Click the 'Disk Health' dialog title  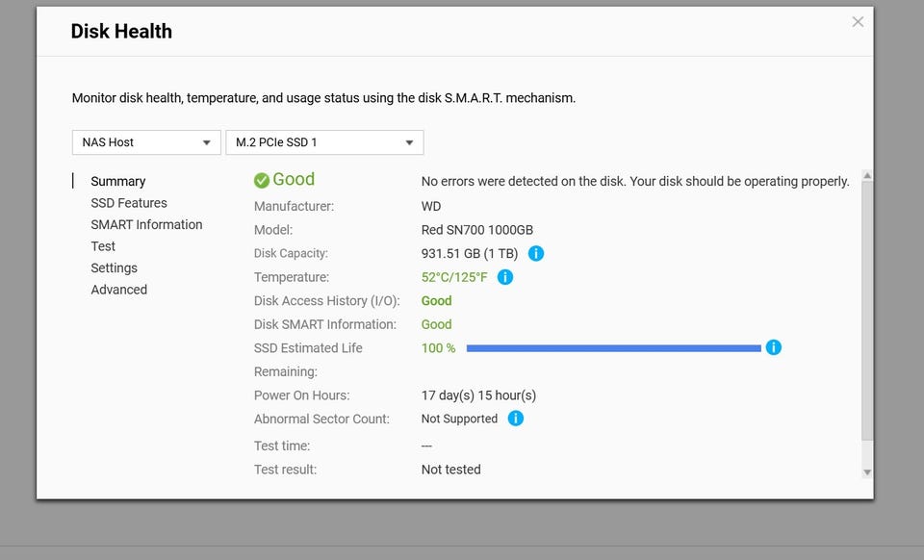click(x=121, y=31)
